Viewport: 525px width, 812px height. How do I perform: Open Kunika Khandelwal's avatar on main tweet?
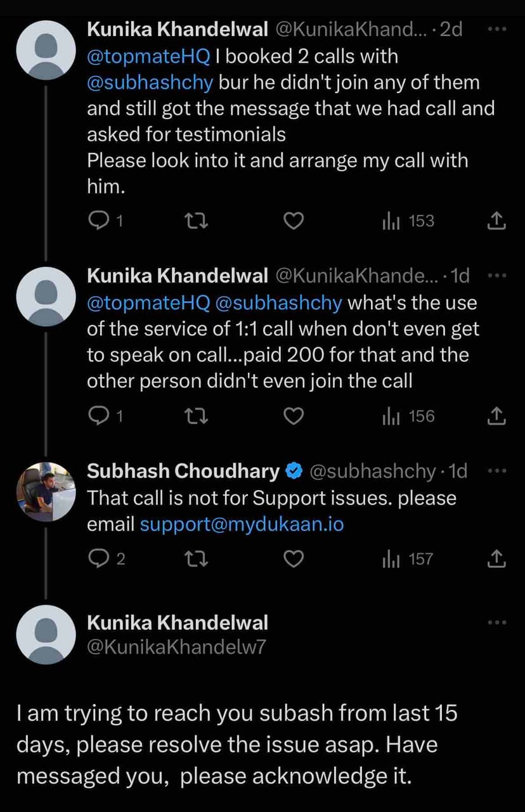[46, 635]
